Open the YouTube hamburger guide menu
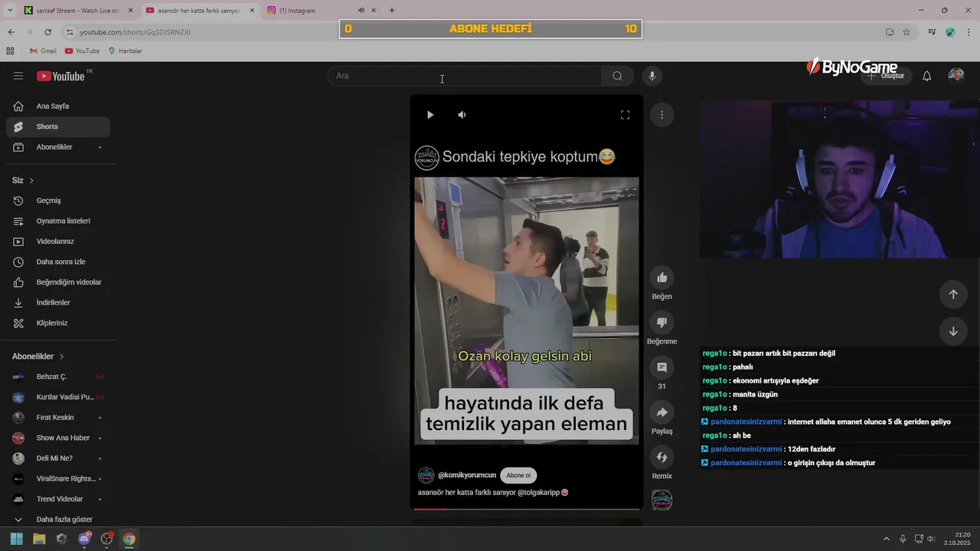This screenshot has height=551, width=980. [x=18, y=76]
